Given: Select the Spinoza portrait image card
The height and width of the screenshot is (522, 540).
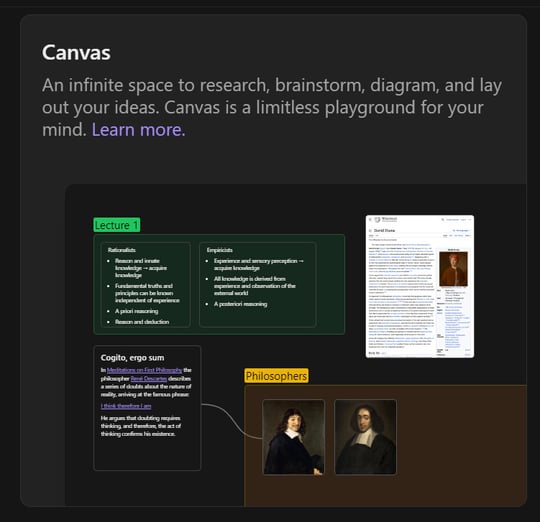Looking at the screenshot, I should click(x=365, y=437).
